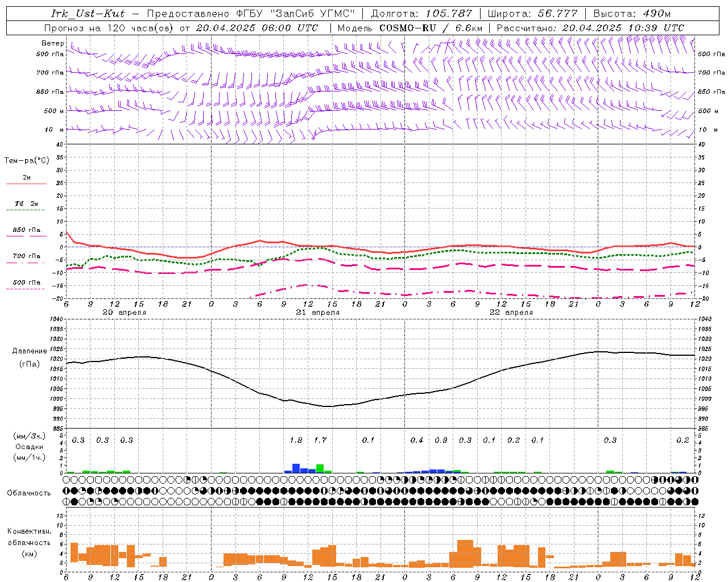Click the Прогноз на 120 часа(ов) text
Screen dimensions: 728x582
tap(110, 27)
